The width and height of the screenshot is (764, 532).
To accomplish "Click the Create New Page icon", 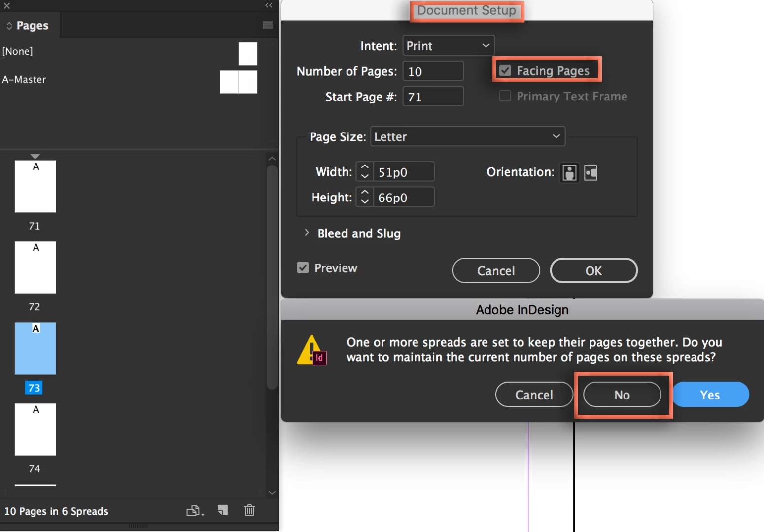I will tap(223, 510).
